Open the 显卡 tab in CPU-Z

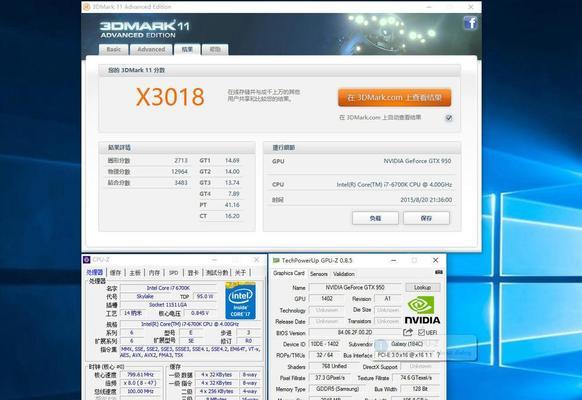pyautogui.click(x=193, y=272)
